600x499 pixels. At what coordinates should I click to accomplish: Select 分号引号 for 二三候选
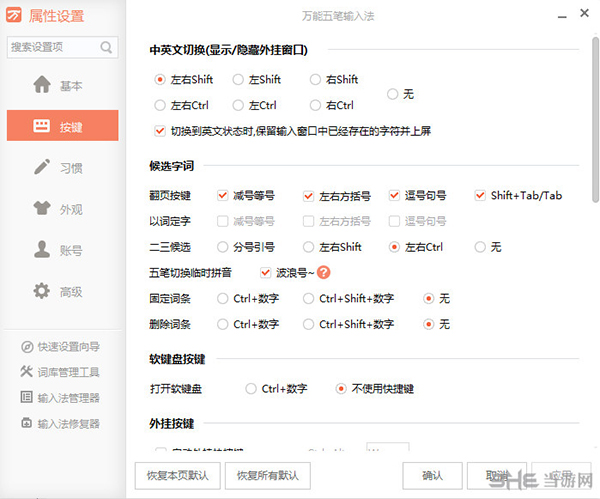pos(223,247)
